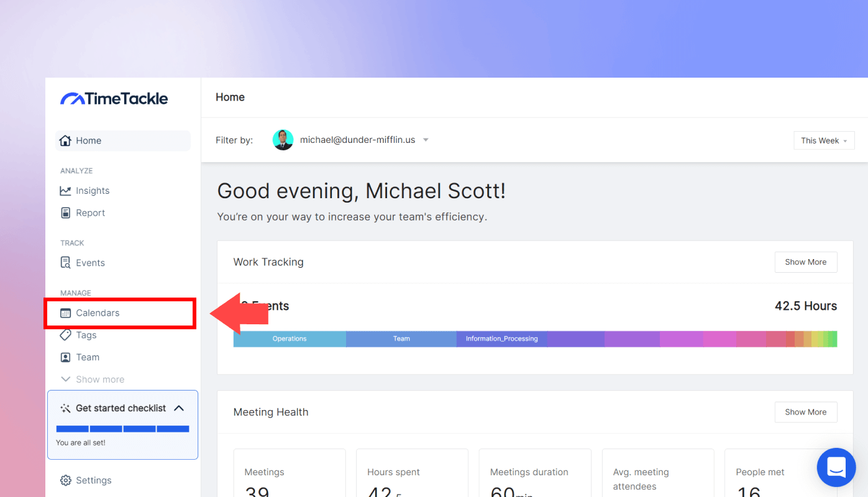868x497 pixels.
Task: Open the This Week date range dropdown
Action: (x=824, y=140)
